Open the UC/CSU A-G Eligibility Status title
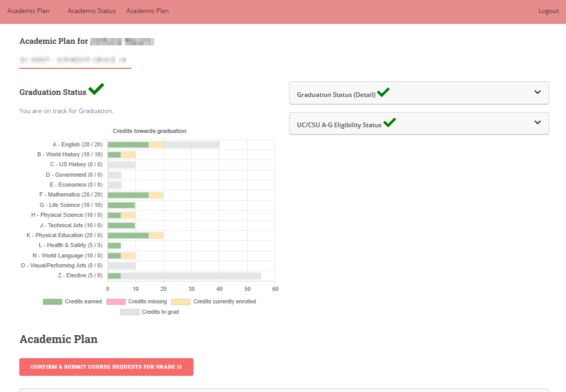This screenshot has height=392, width=566. [339, 125]
